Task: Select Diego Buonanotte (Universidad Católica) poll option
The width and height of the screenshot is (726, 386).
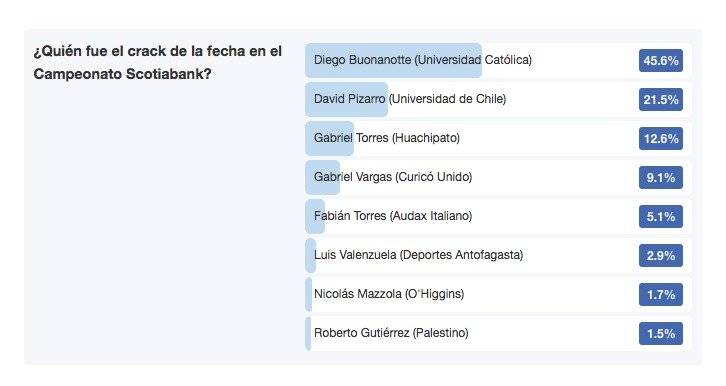Action: pyautogui.click(x=498, y=60)
